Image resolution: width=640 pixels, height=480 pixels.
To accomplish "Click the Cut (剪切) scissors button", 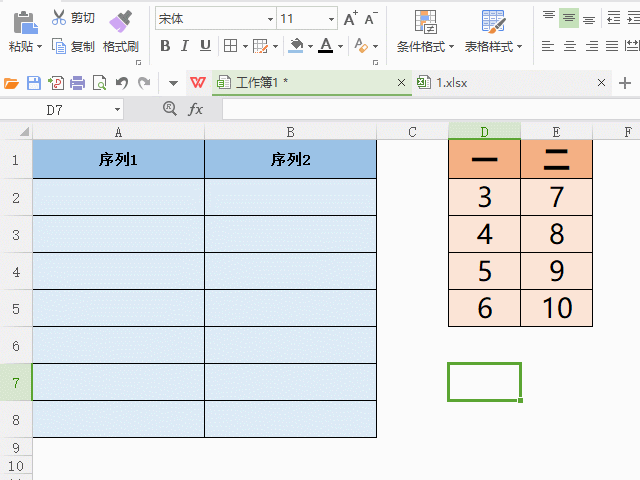I will pos(73,18).
